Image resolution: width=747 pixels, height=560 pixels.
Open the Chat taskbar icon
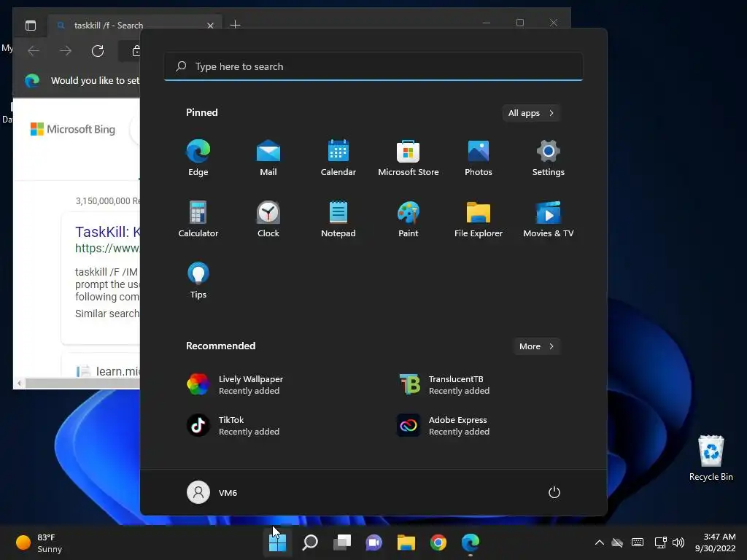373,542
